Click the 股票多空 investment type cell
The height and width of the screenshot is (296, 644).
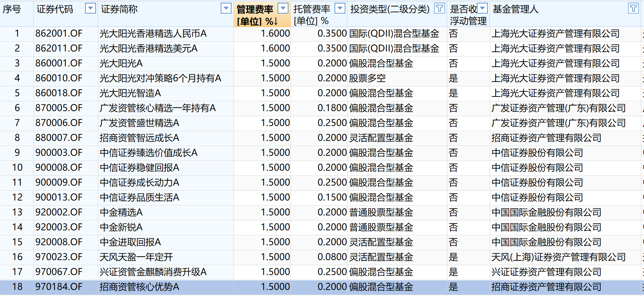pyautogui.click(x=367, y=78)
